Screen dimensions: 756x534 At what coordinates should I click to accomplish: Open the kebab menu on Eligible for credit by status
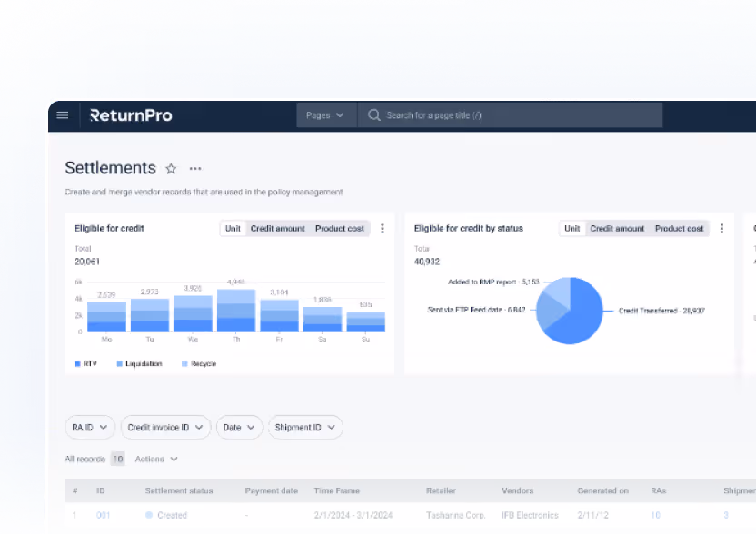(x=721, y=229)
